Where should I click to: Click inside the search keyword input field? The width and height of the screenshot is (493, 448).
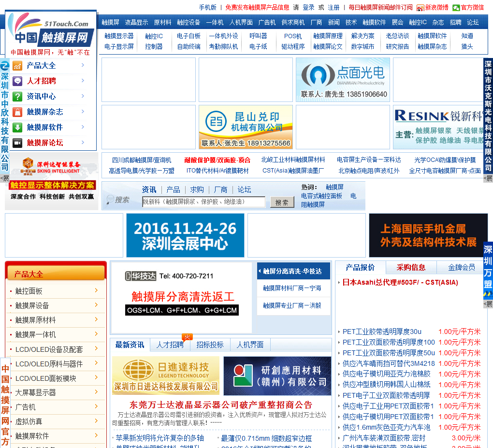(x=204, y=202)
